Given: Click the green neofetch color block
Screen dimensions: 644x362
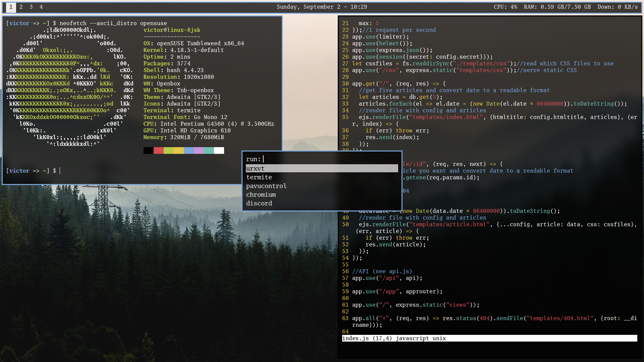Looking at the screenshot, I should [169, 150].
